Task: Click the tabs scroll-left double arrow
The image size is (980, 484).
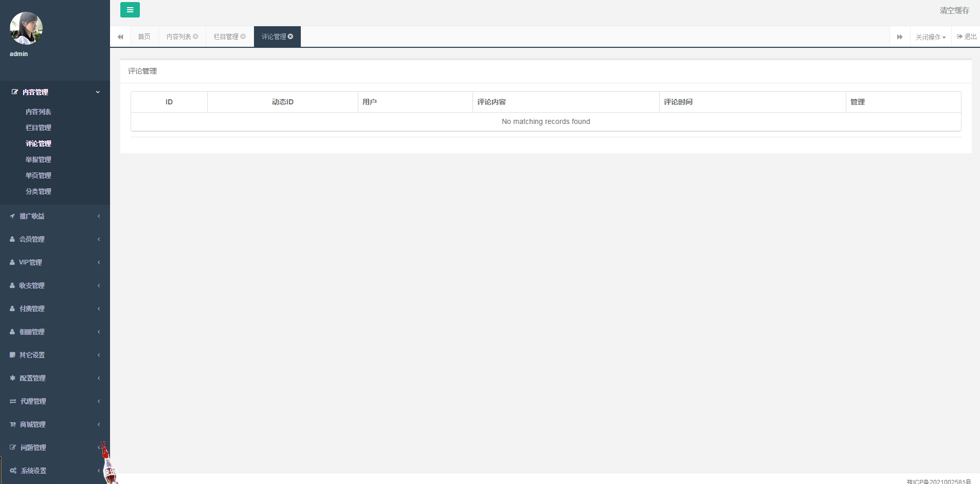Action: (120, 37)
